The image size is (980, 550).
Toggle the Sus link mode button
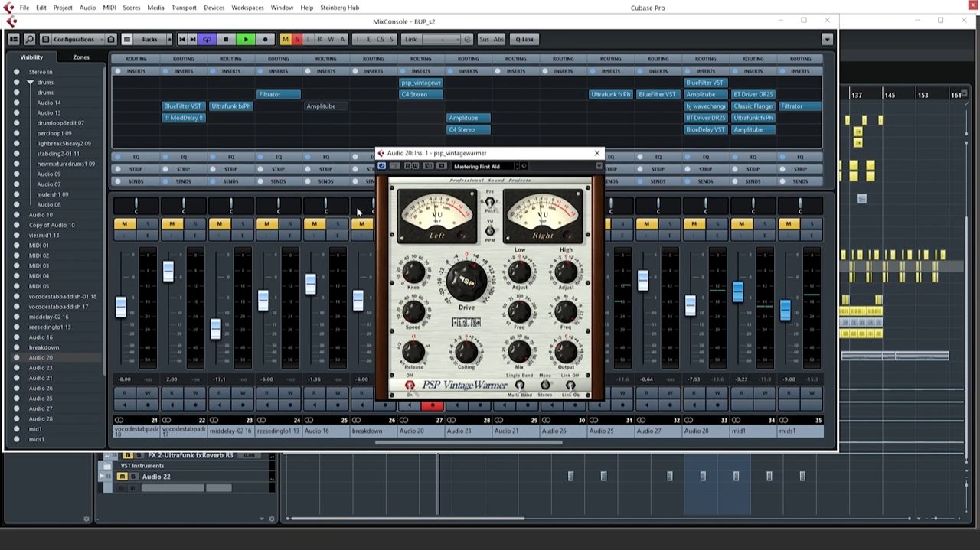pos(484,39)
